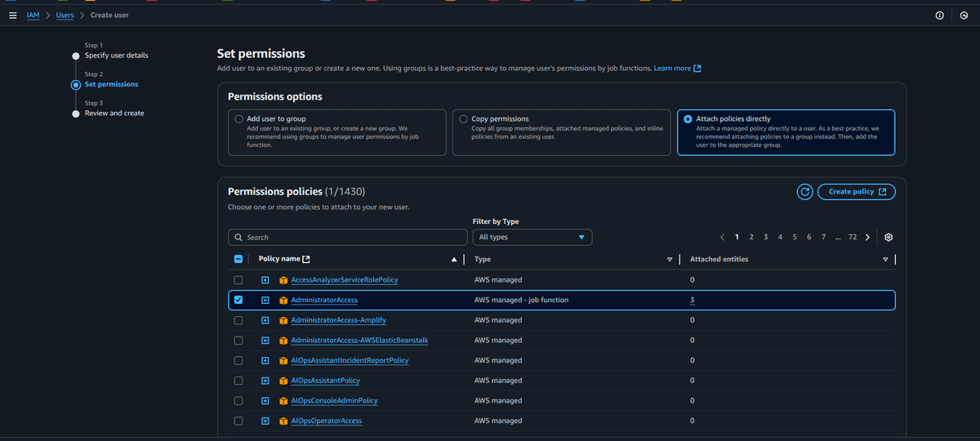This screenshot has height=441, width=980.
Task: Go to next page of policies
Action: (x=867, y=237)
